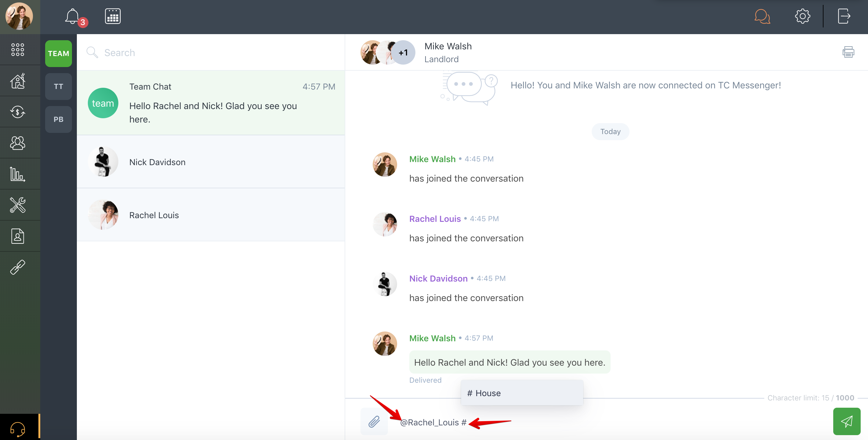Click the log out icon
Screen dimensions: 868x440
[x=844, y=16]
